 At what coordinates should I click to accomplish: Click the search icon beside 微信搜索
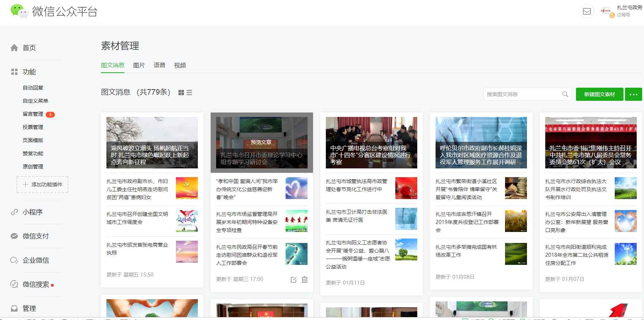(x=14, y=284)
